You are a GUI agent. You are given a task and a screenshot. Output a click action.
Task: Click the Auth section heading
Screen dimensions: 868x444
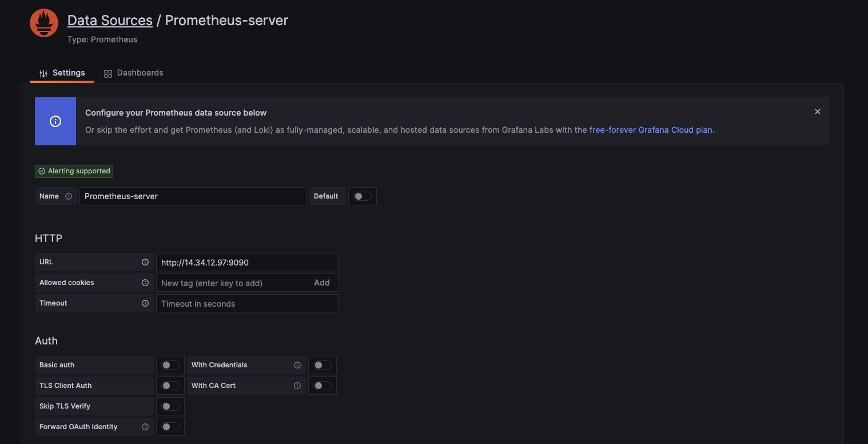[46, 340]
